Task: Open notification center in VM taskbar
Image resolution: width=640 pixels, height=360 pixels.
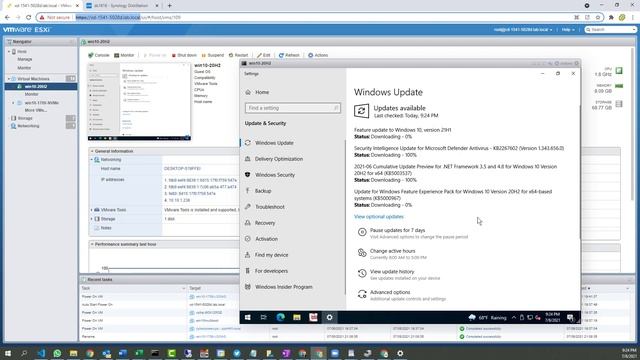Action: [570, 317]
